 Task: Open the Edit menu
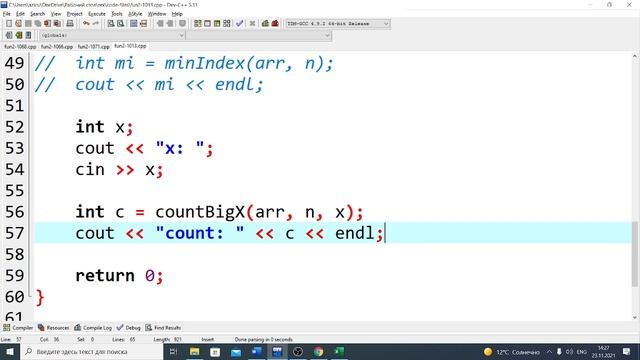coord(20,14)
